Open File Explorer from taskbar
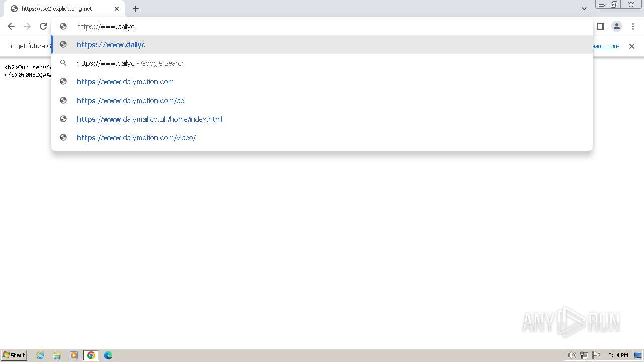Image resolution: width=644 pixels, height=362 pixels. pos(57,355)
